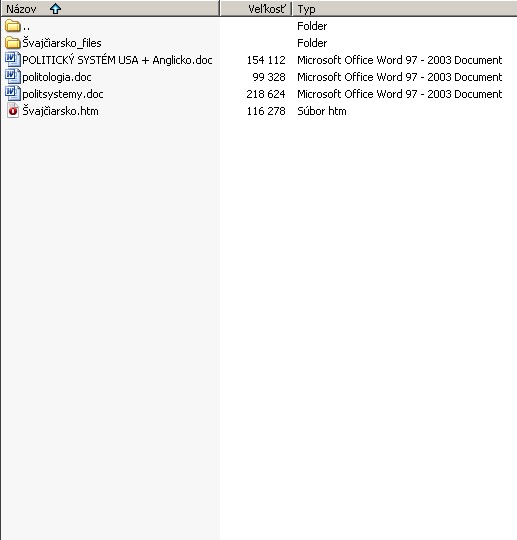Select the Švajčiarsko.htm browser file icon
This screenshot has width=517, height=540.
(13, 111)
